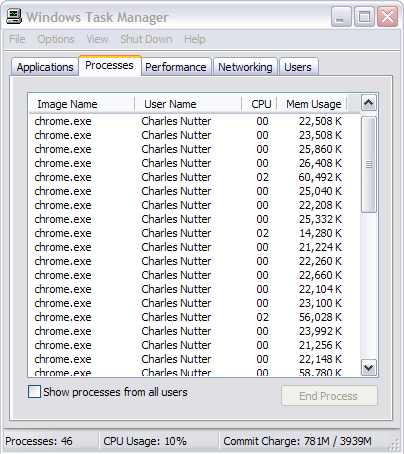
Task: Open the Options menu
Action: tap(56, 39)
